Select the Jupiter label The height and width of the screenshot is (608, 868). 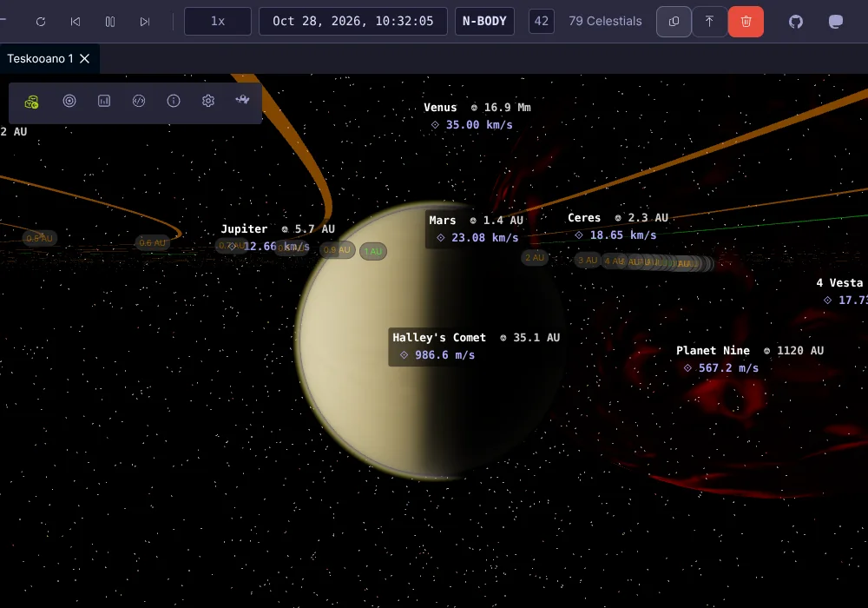pyautogui.click(x=244, y=228)
